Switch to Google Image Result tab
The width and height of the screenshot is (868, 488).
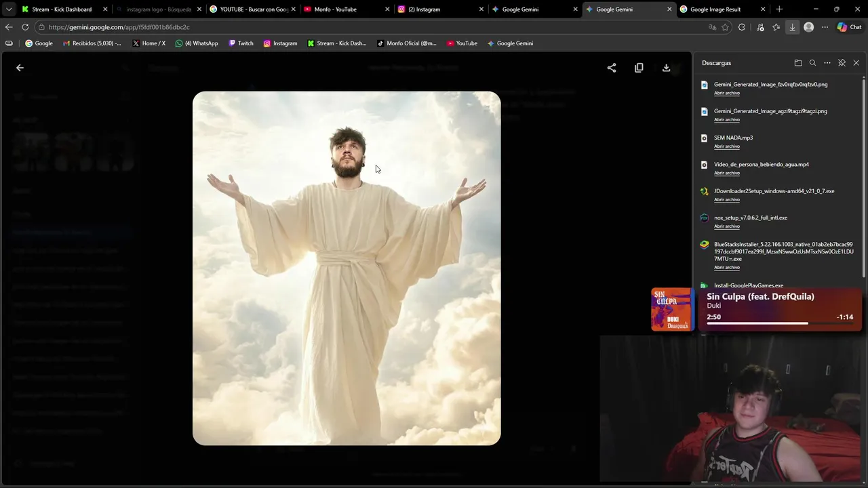722,9
